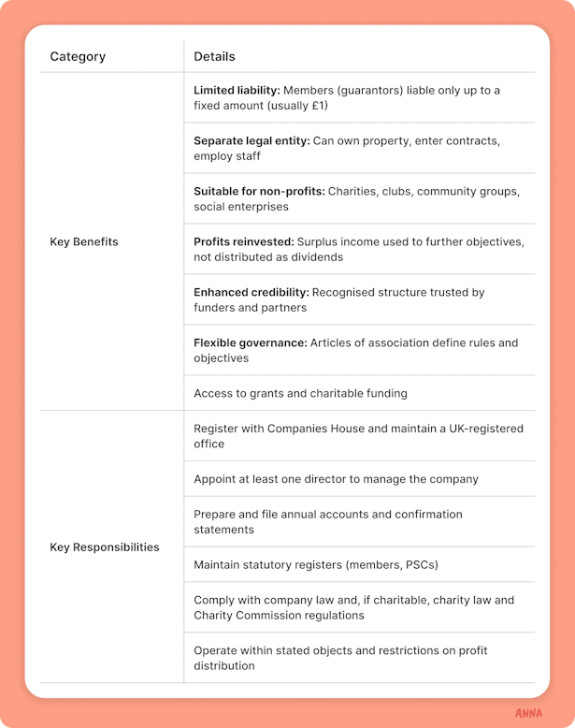Click the annual accounts and confirmation statements row
Screen dimensions: 575x728
click(359, 522)
